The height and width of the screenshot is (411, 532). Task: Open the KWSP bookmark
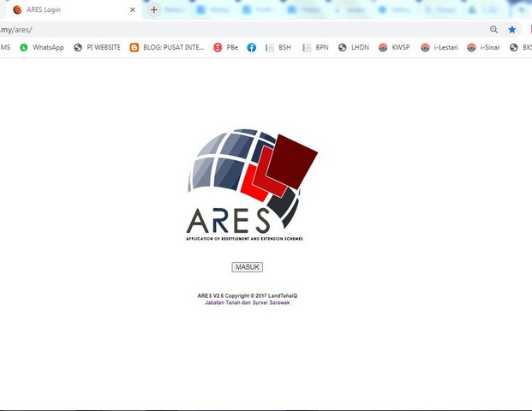click(x=394, y=48)
